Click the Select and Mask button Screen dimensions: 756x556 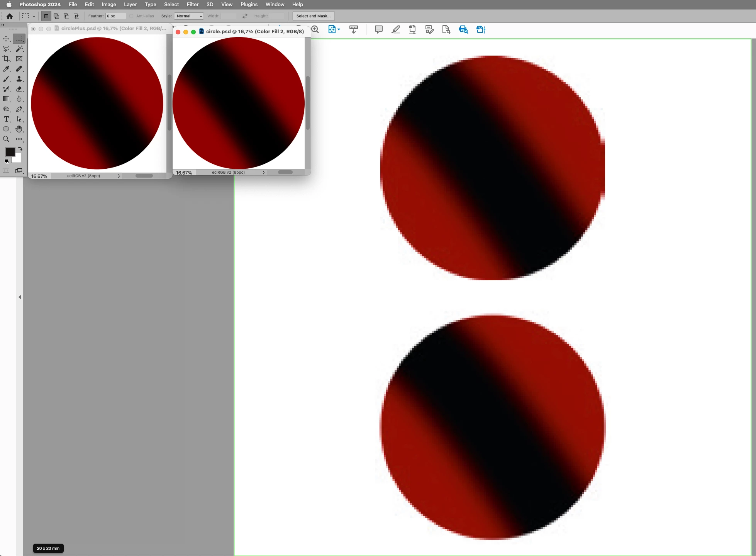[x=313, y=16]
